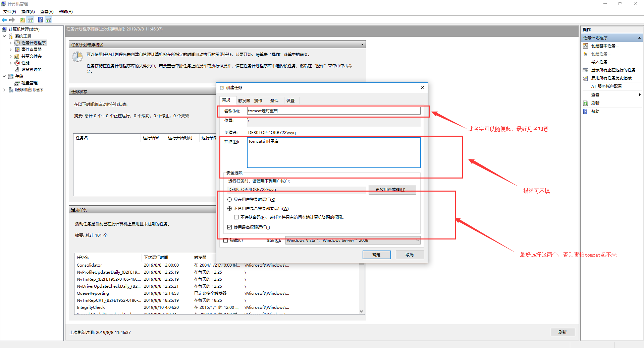Open the 配置 dropdown showing Windows Vista

353,240
